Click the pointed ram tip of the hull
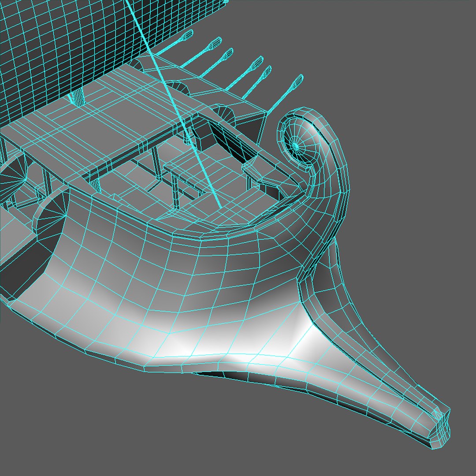 [x=439, y=428]
